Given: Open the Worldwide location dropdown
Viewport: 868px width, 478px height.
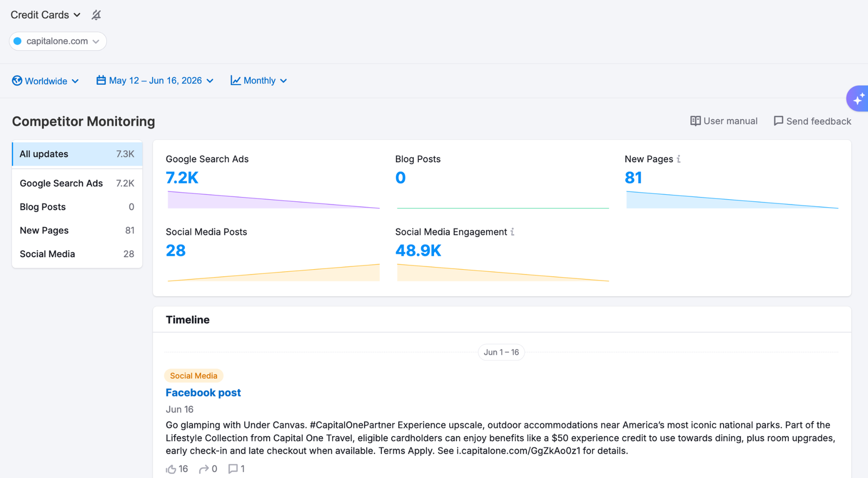Looking at the screenshot, I should tap(46, 81).
